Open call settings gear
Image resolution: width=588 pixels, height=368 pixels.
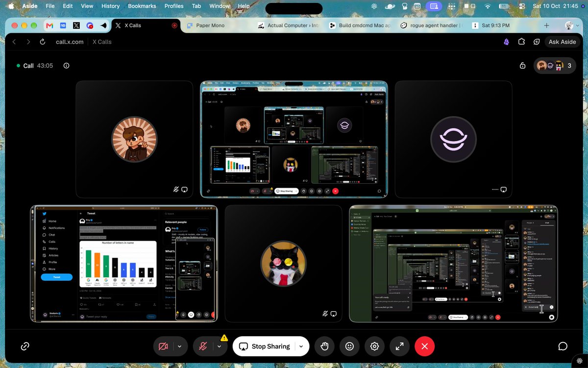375,346
